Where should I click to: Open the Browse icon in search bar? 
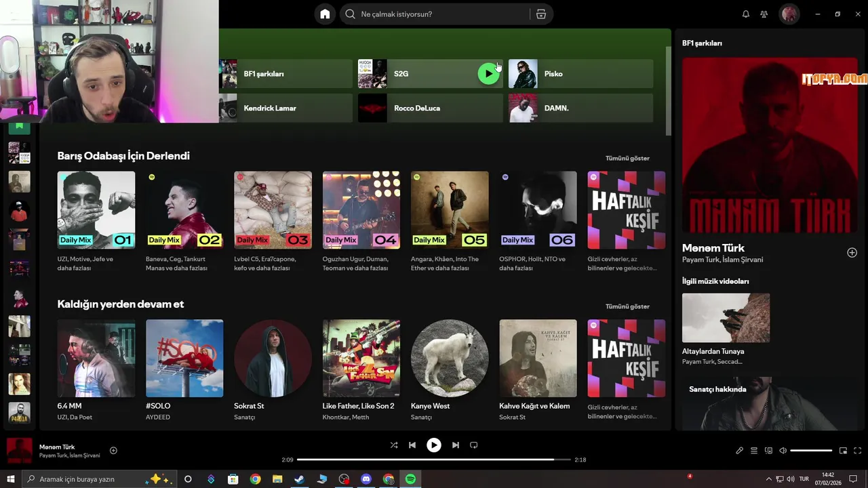540,14
